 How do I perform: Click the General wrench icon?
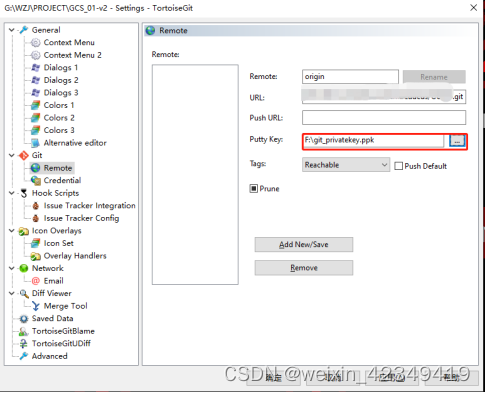click(x=24, y=30)
